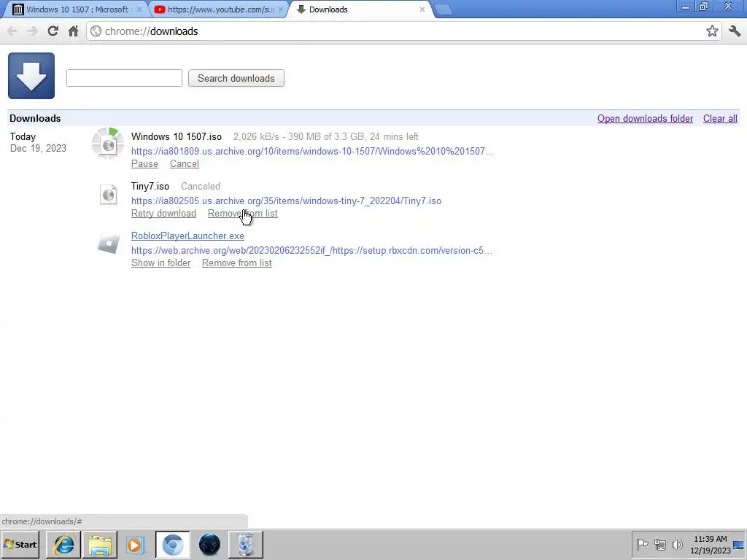Remove Tiny7.iso from list
This screenshot has height=560, width=747.
coord(242,214)
